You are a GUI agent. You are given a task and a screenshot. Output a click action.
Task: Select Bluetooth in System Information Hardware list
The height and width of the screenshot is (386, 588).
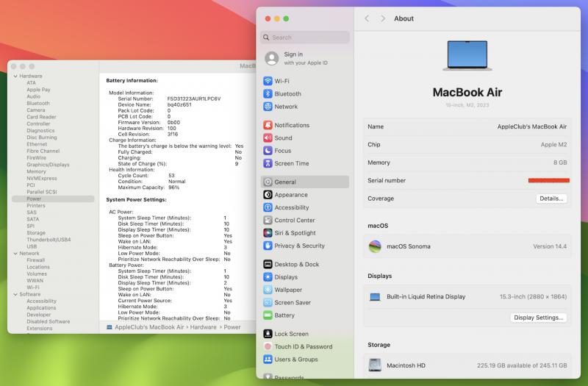click(x=38, y=103)
